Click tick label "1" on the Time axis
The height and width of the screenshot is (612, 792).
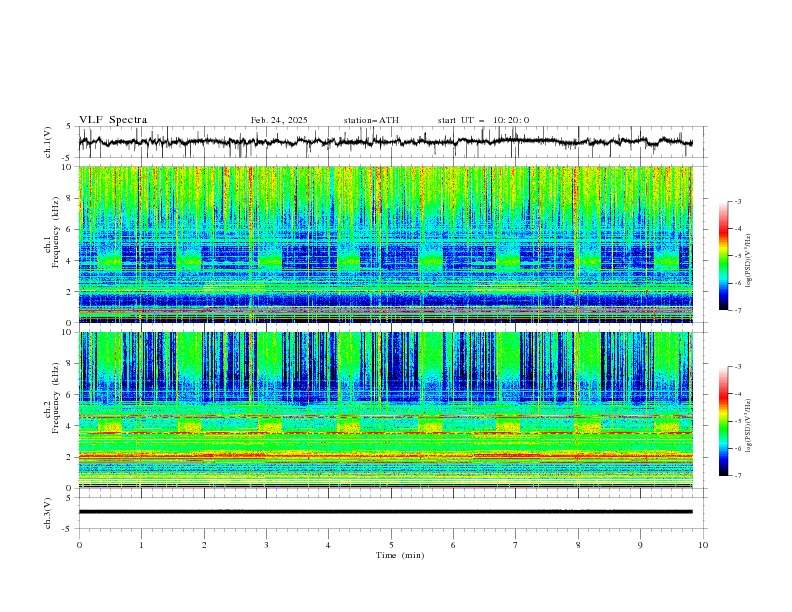(141, 545)
